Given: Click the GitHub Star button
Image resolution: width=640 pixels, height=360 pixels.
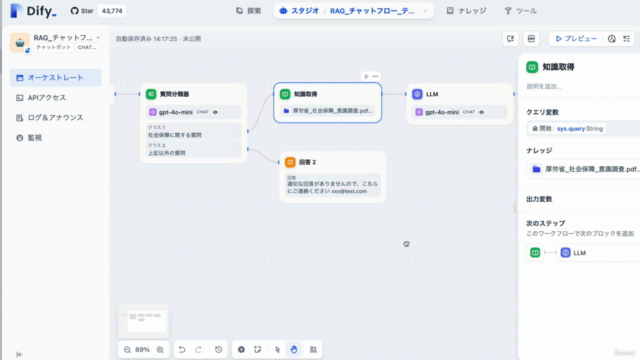Looking at the screenshot, I should point(82,11).
